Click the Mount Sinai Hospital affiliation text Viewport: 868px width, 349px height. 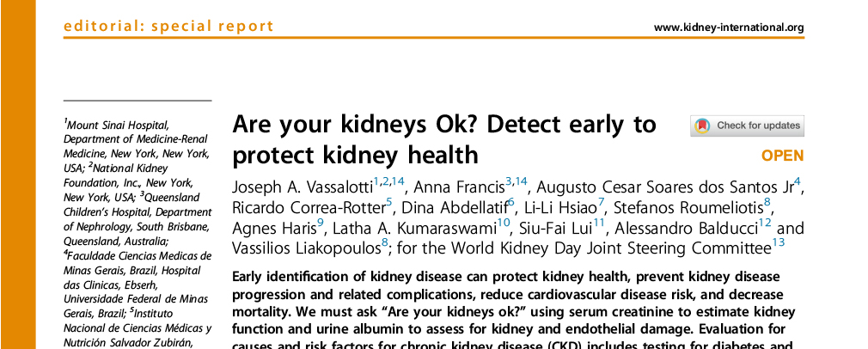[117, 126]
